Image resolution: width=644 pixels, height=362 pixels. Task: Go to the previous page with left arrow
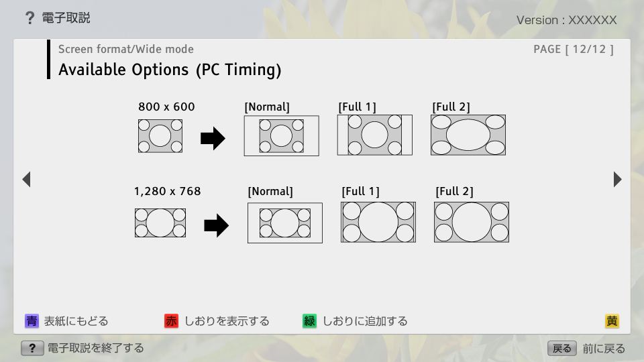(x=27, y=179)
